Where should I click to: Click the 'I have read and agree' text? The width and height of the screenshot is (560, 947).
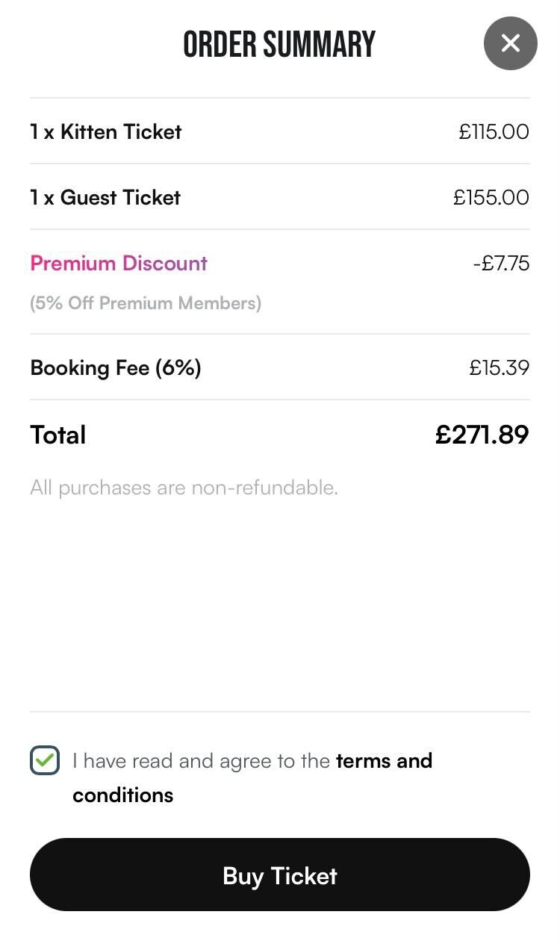pyautogui.click(x=202, y=760)
